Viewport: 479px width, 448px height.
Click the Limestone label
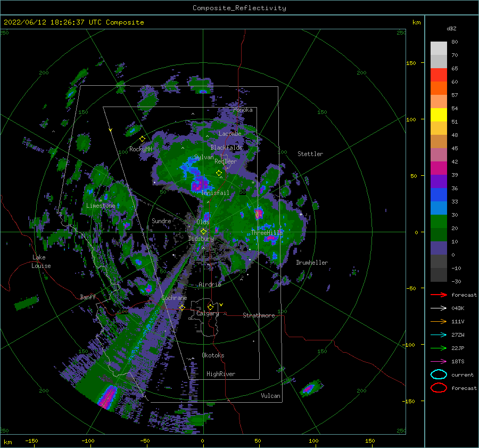click(101, 206)
